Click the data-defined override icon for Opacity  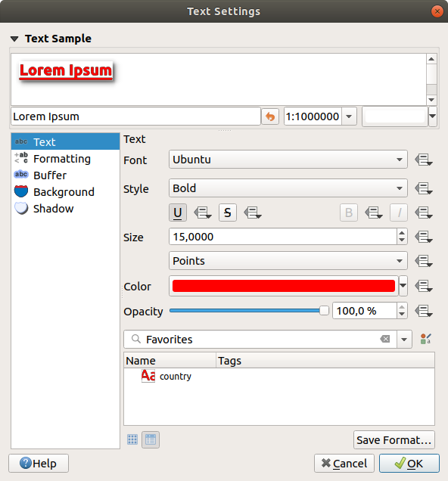424,311
